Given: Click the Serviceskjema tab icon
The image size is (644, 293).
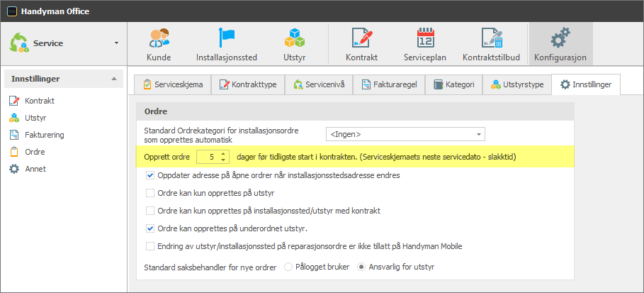Looking at the screenshot, I should (x=147, y=84).
